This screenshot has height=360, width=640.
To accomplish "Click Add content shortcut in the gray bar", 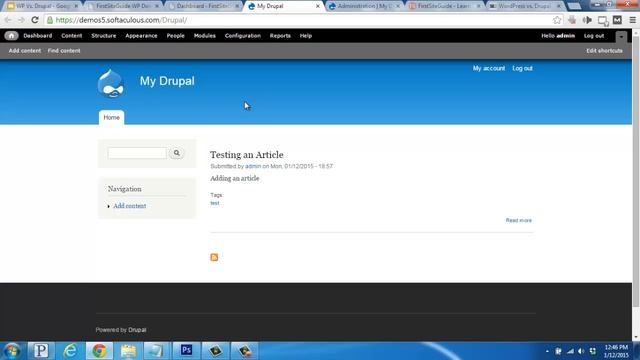I will coord(24,51).
